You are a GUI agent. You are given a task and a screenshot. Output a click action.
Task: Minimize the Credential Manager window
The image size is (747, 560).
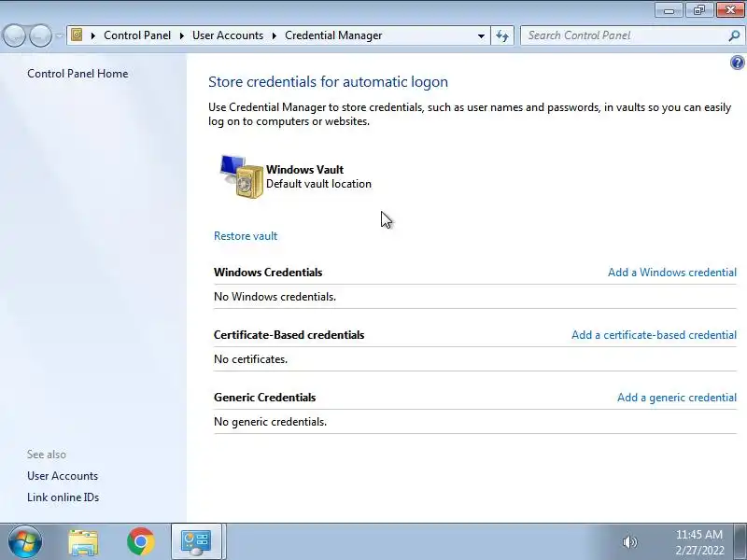coord(669,10)
